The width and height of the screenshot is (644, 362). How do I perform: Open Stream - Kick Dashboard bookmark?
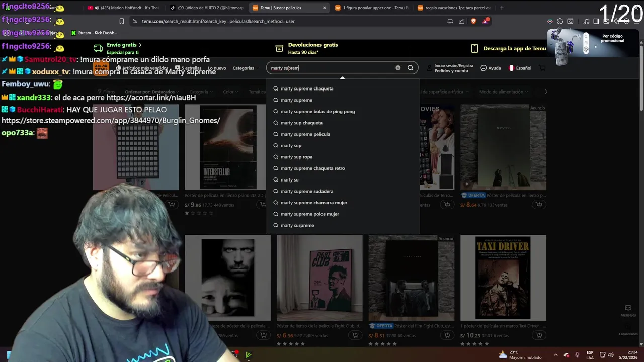click(x=94, y=33)
